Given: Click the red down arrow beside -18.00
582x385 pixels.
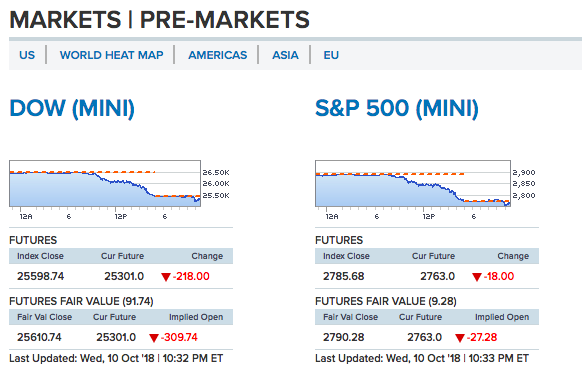Looking at the screenshot, I should [477, 277].
